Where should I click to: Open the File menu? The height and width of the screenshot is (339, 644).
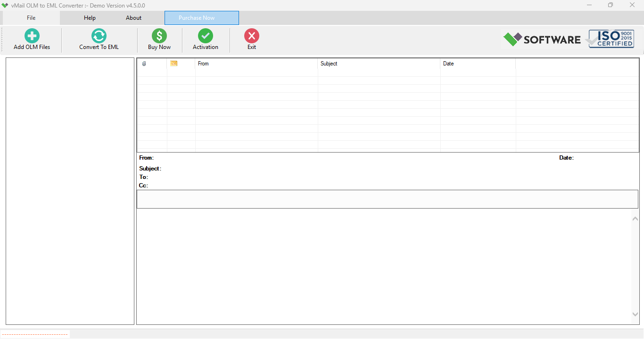[x=31, y=17]
